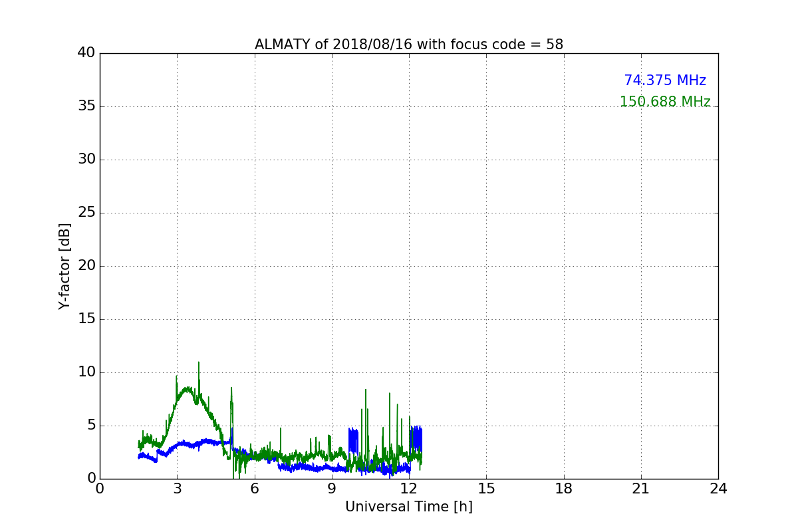The height and width of the screenshot is (532, 798).
Task: Click the x-axis tick value 9
Action: click(332, 489)
